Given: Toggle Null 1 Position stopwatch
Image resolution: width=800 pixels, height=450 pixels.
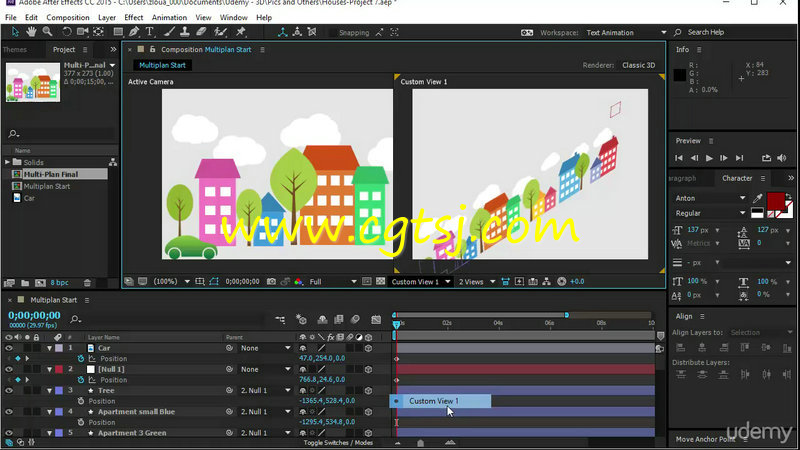Looking at the screenshot, I should click(81, 380).
